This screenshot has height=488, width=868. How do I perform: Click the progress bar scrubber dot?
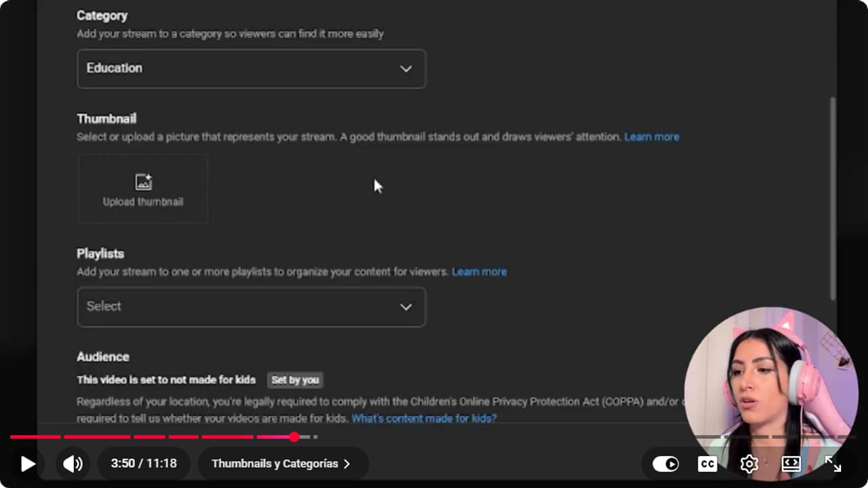tap(294, 437)
